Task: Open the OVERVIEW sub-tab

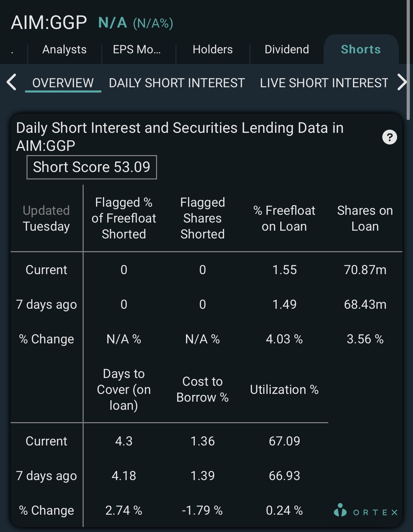Action: click(x=63, y=83)
